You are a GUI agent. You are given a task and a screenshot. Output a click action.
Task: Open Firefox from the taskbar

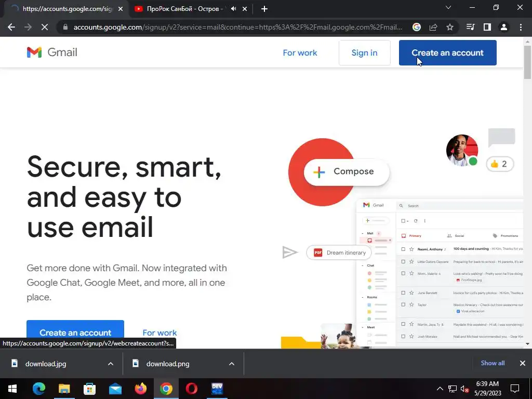point(140,389)
